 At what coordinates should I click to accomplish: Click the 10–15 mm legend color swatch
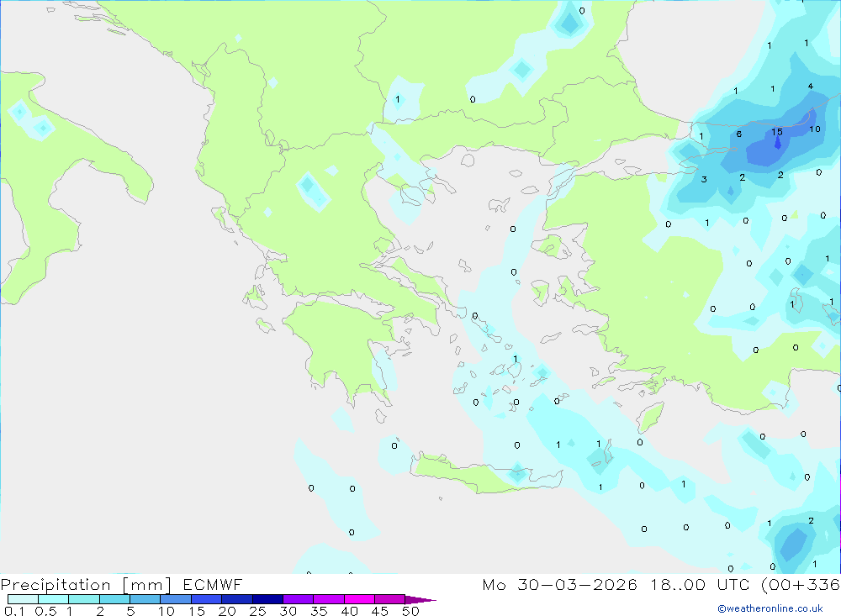click(176, 599)
